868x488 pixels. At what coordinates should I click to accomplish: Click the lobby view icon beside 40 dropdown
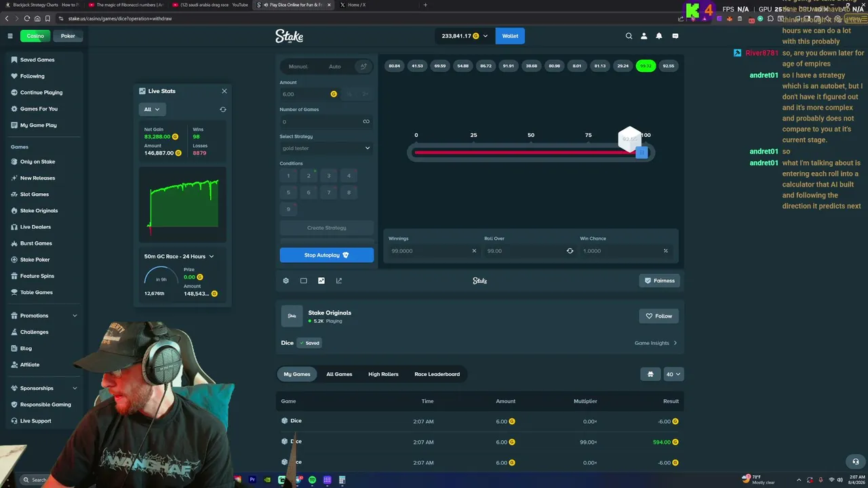pyautogui.click(x=650, y=374)
